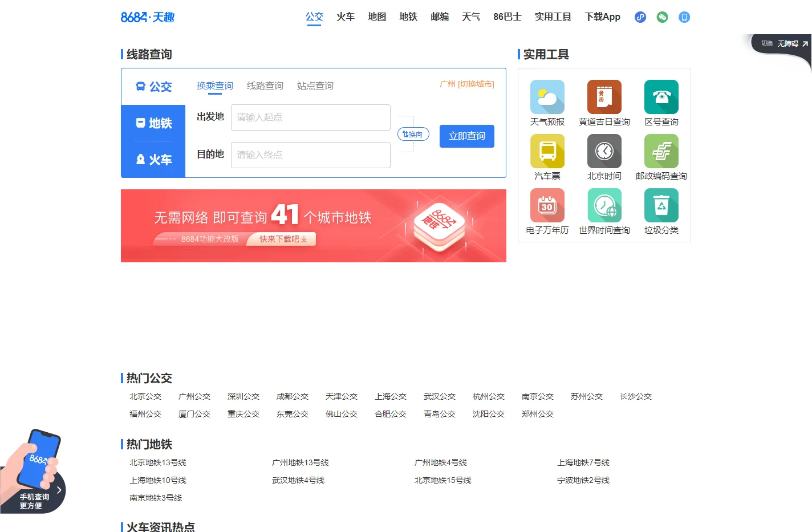Click the blue mini-program icon in header

[640, 17]
